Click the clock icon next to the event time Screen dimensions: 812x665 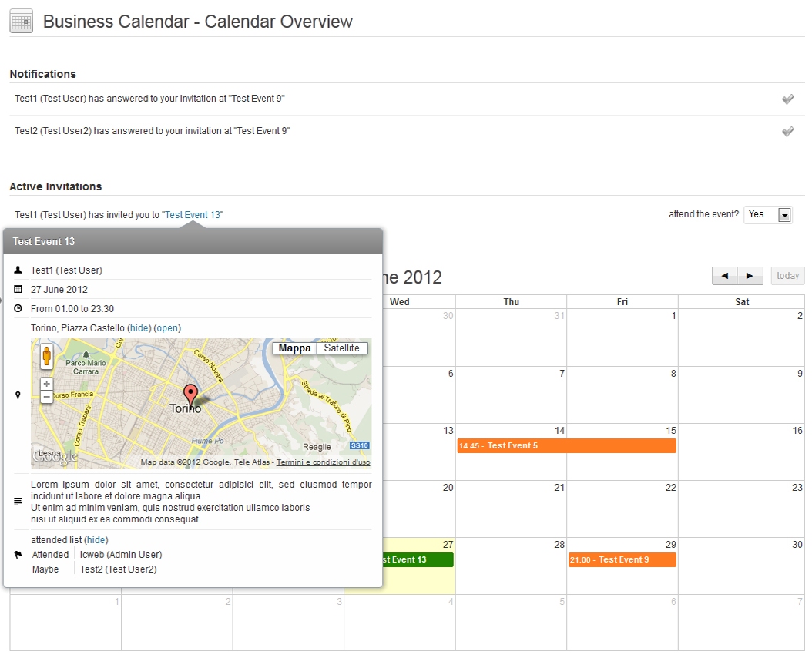tap(16, 308)
